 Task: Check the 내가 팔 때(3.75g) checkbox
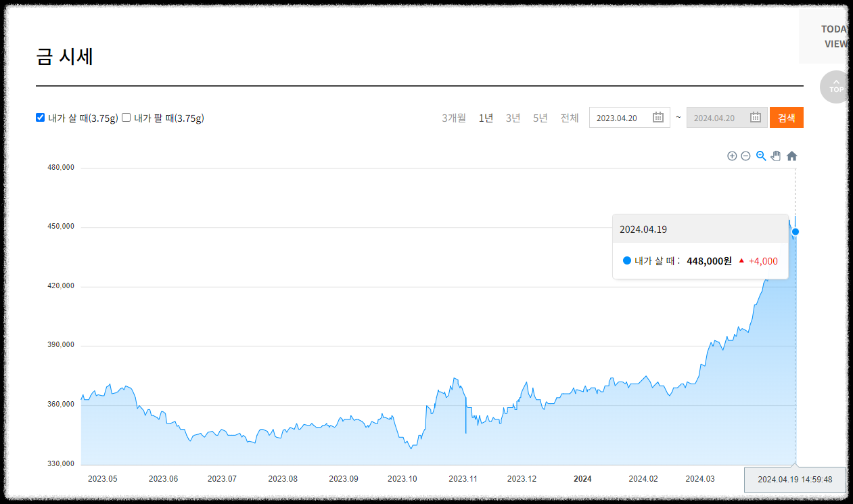[126, 118]
